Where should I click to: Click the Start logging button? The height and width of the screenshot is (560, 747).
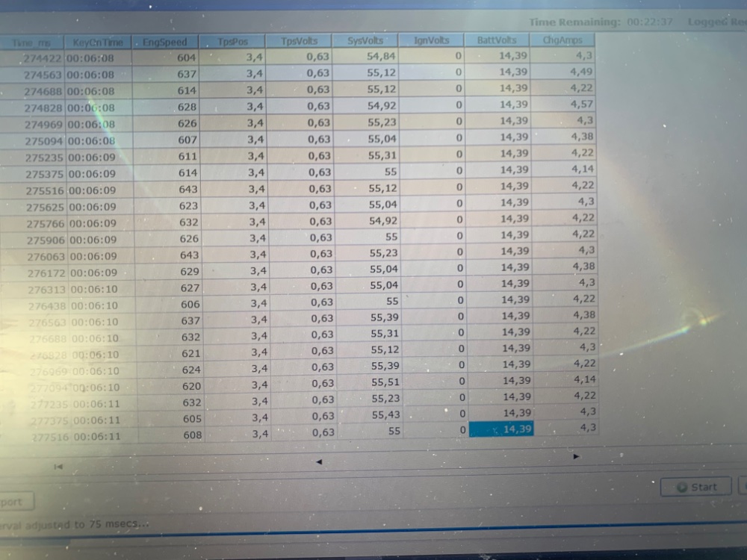click(x=695, y=487)
